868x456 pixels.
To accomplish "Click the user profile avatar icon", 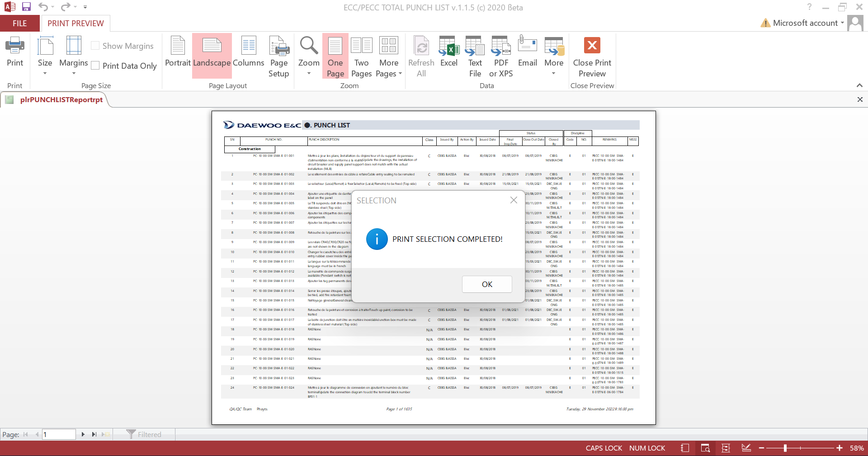I will tap(855, 23).
